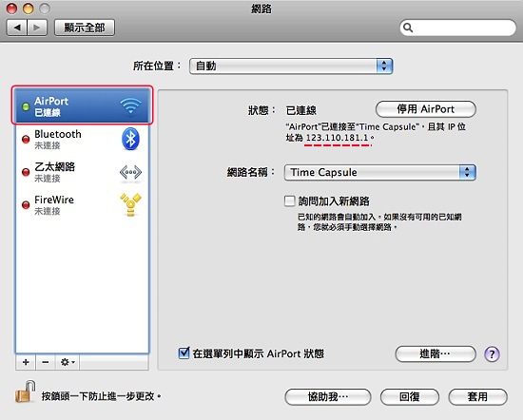The width and height of the screenshot is (523, 420).
Task: Open the 所在位置 location dropdown
Action: tap(291, 66)
